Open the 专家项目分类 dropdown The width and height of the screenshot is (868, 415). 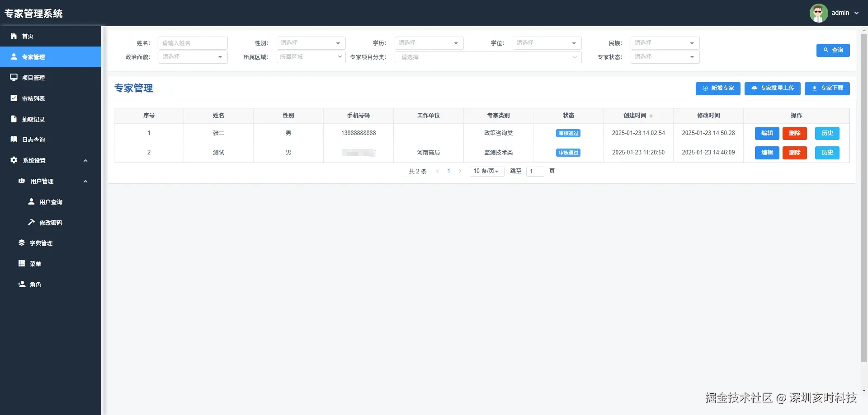pyautogui.click(x=488, y=57)
